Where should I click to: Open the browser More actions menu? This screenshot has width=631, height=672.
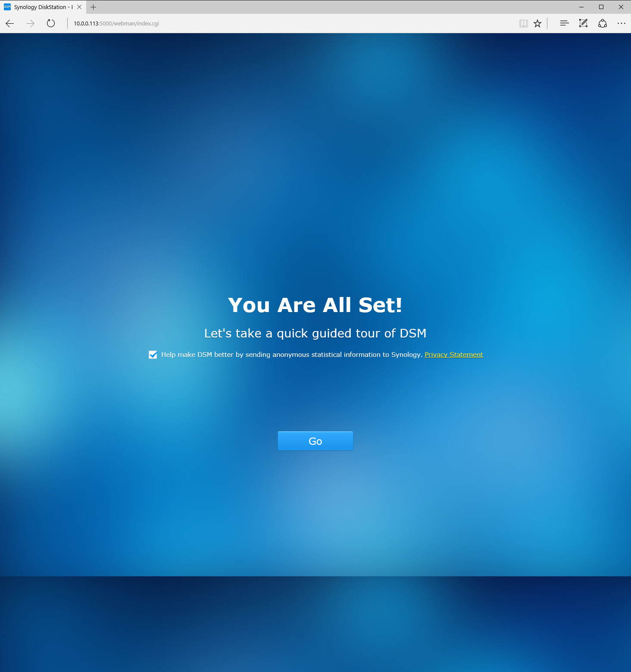(x=621, y=23)
